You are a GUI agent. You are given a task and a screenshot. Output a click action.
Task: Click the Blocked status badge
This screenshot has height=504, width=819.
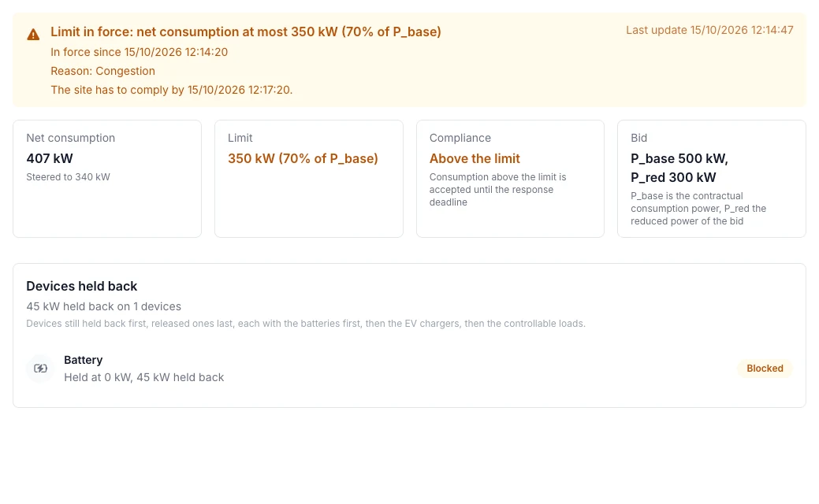pyautogui.click(x=765, y=369)
